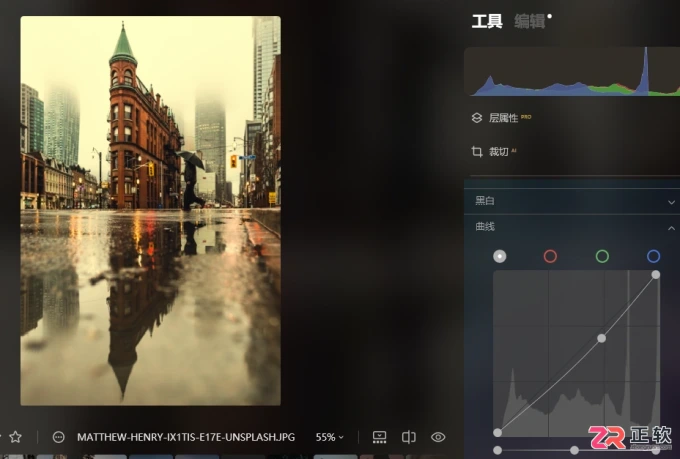The height and width of the screenshot is (459, 680).
Task: Select the green curve channel
Action: [602, 256]
